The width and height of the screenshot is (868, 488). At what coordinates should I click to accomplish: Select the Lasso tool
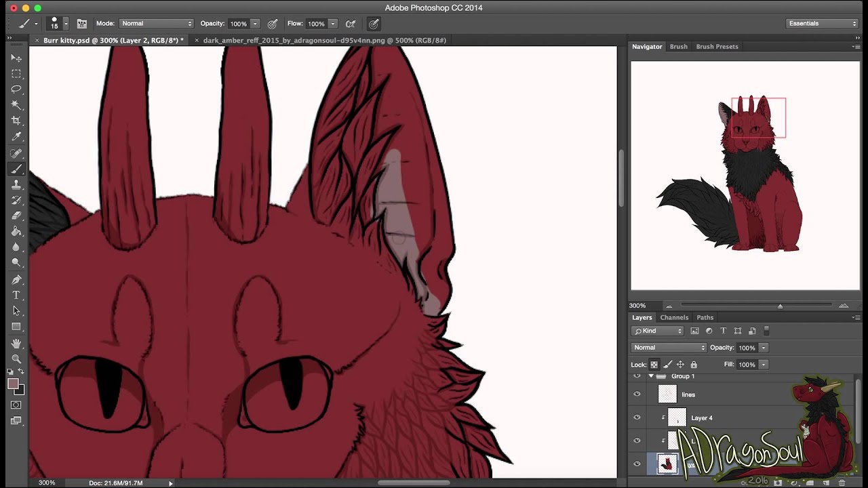[16, 89]
